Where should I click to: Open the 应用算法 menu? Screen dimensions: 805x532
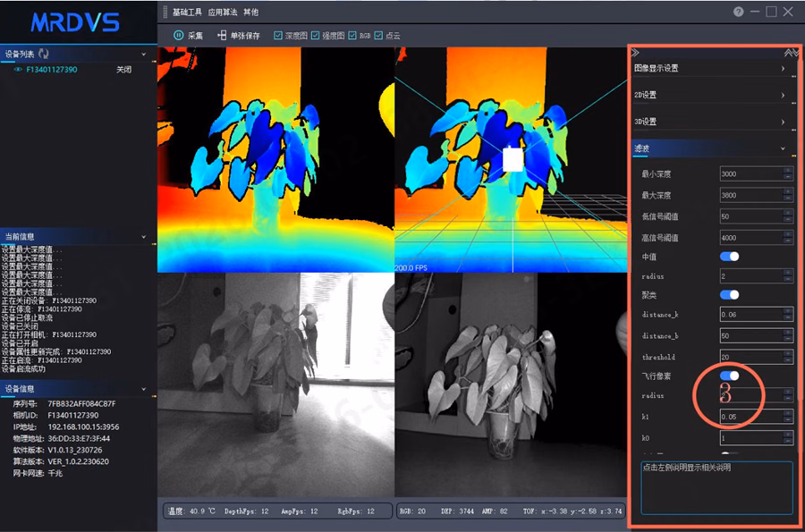[x=223, y=12]
